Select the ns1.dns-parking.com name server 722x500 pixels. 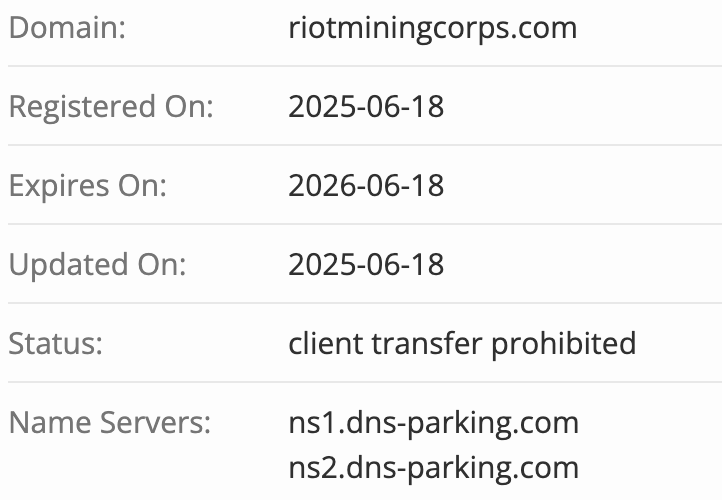point(433,424)
